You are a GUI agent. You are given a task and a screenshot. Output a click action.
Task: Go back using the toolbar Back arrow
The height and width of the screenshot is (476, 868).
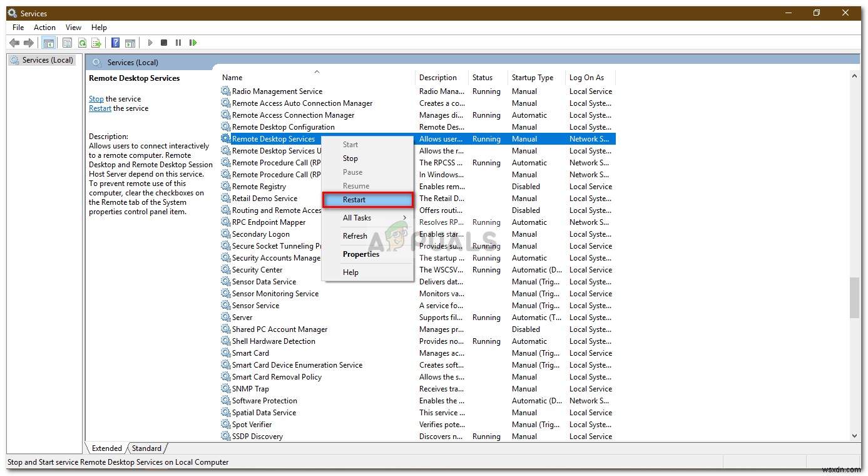pos(14,43)
